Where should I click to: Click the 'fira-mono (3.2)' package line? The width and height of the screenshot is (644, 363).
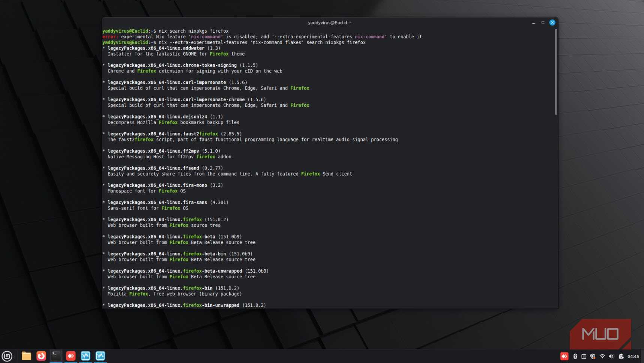163,185
